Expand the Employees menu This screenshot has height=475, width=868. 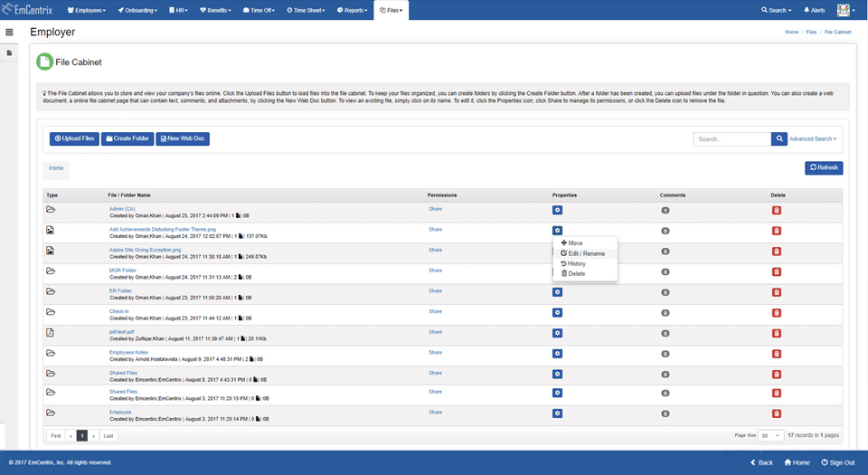click(x=87, y=10)
